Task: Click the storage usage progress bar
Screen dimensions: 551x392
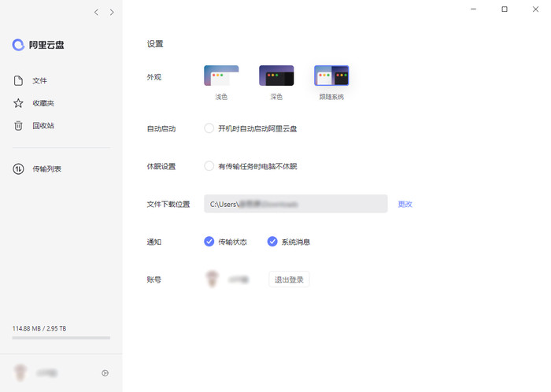Action: (x=61, y=338)
